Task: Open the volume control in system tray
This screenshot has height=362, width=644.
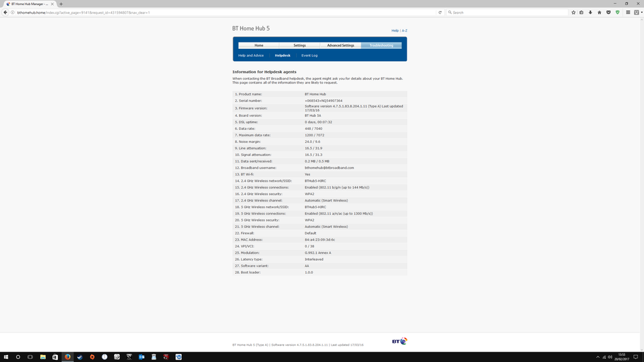Action: tap(610, 357)
